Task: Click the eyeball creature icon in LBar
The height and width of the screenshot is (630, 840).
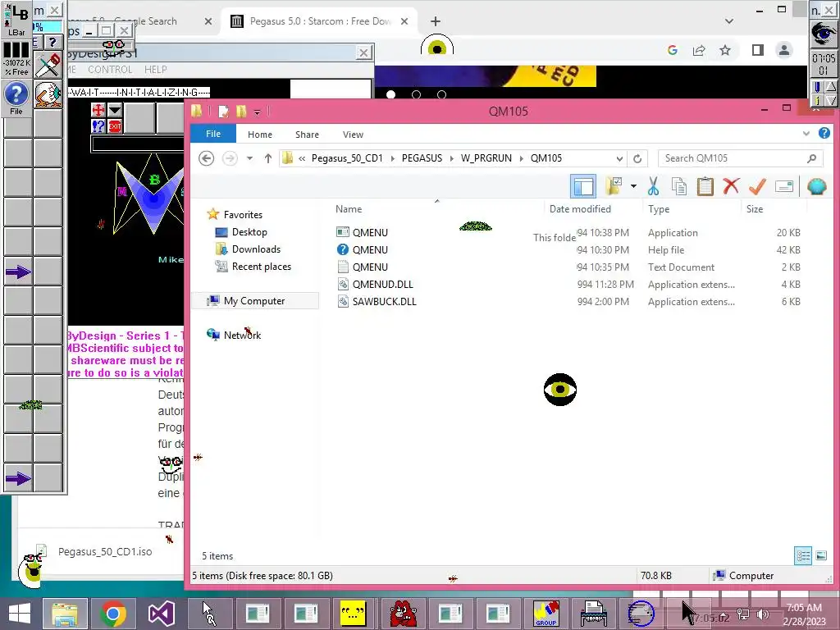Action: click(x=48, y=95)
